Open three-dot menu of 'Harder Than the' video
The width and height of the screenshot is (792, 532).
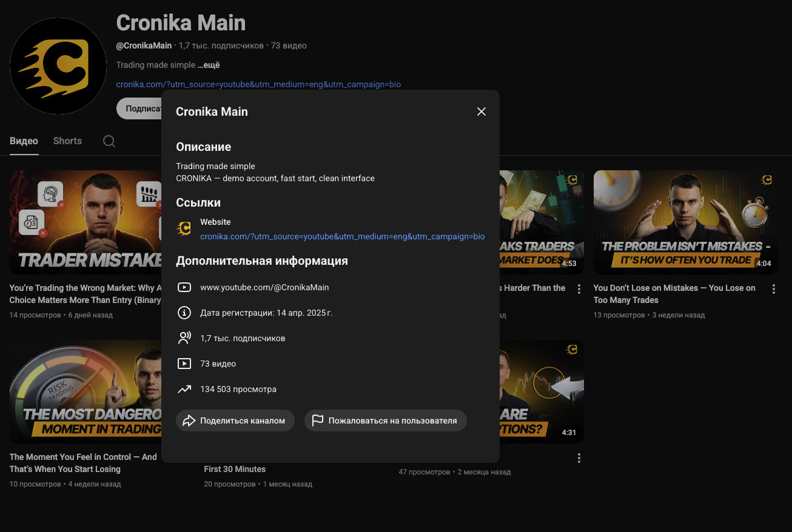579,289
